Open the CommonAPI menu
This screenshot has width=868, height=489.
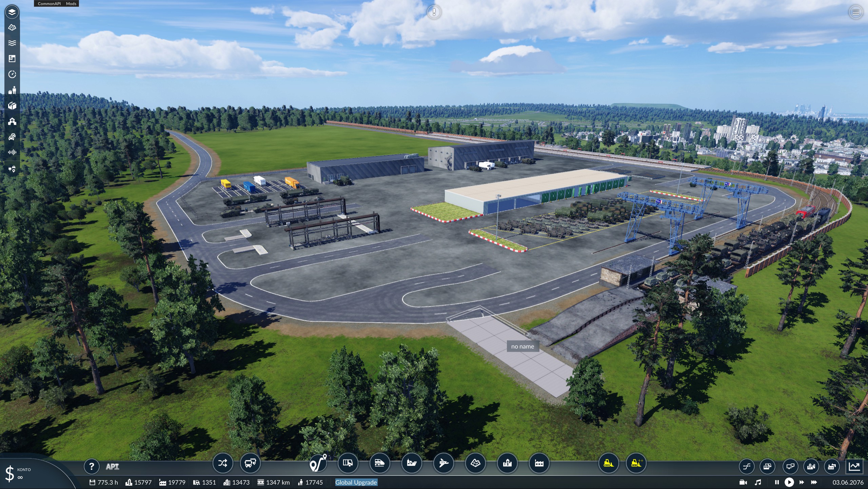(49, 3)
